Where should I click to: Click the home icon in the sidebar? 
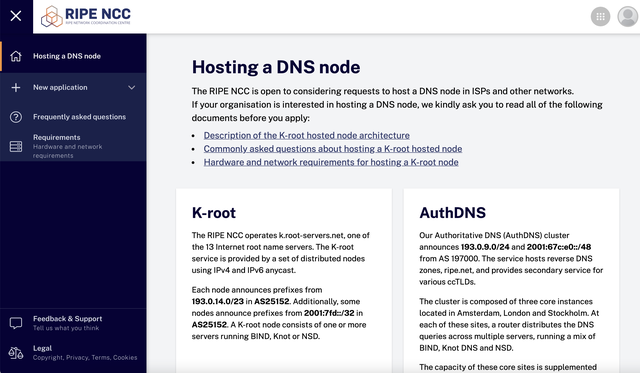tap(16, 56)
